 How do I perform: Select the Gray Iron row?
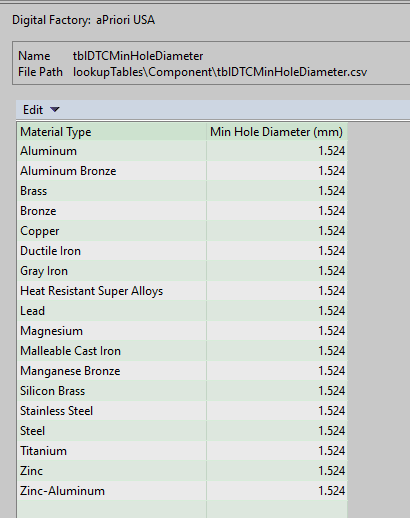[182, 271]
